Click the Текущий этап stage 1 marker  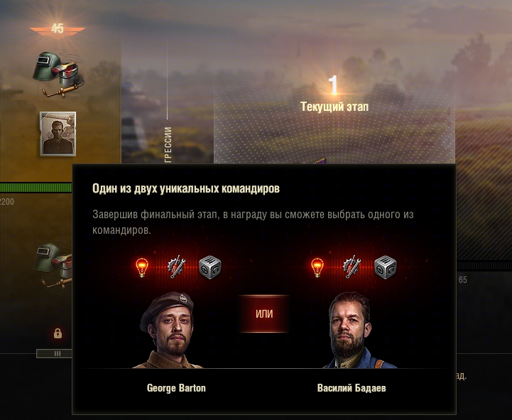pyautogui.click(x=334, y=94)
